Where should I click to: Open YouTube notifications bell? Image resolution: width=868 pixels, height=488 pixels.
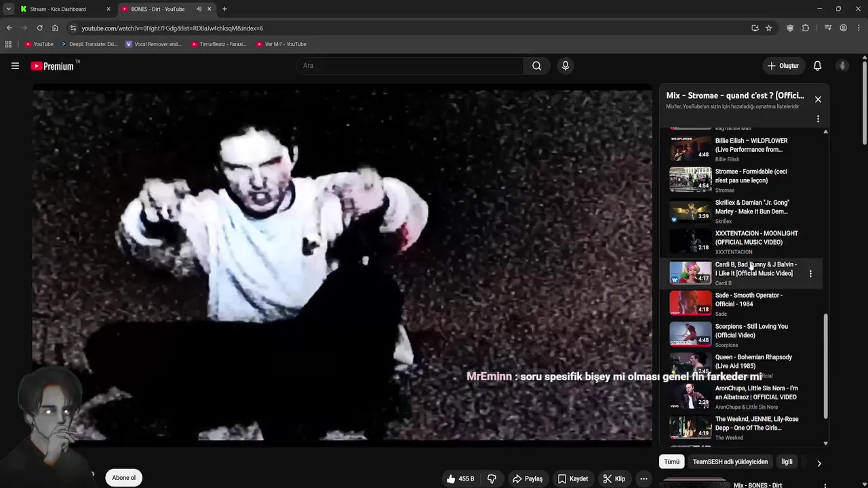(817, 66)
